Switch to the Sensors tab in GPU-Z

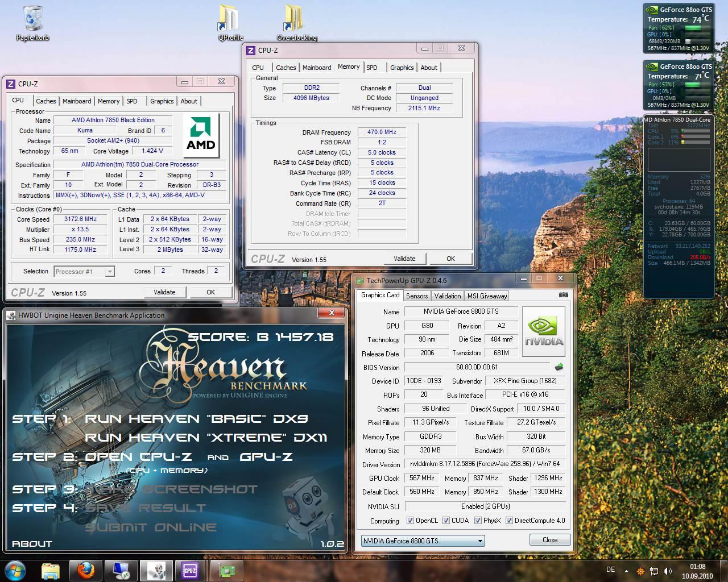tap(417, 296)
